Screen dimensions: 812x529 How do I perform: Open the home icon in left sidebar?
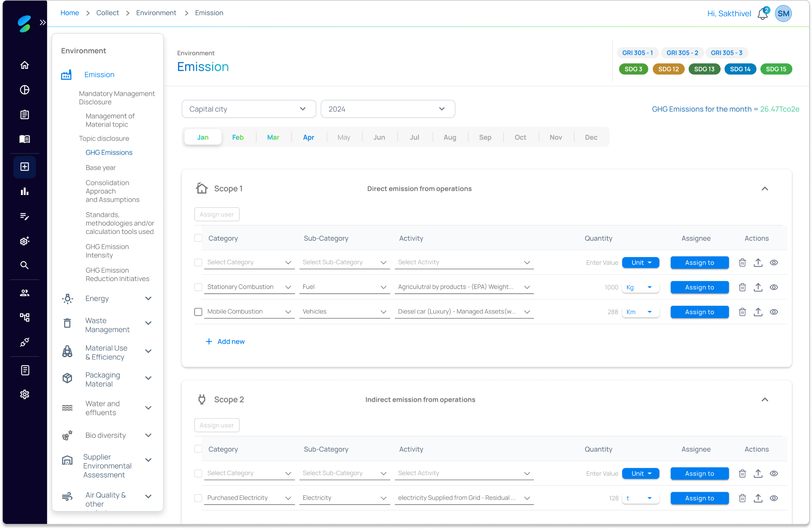click(x=25, y=65)
